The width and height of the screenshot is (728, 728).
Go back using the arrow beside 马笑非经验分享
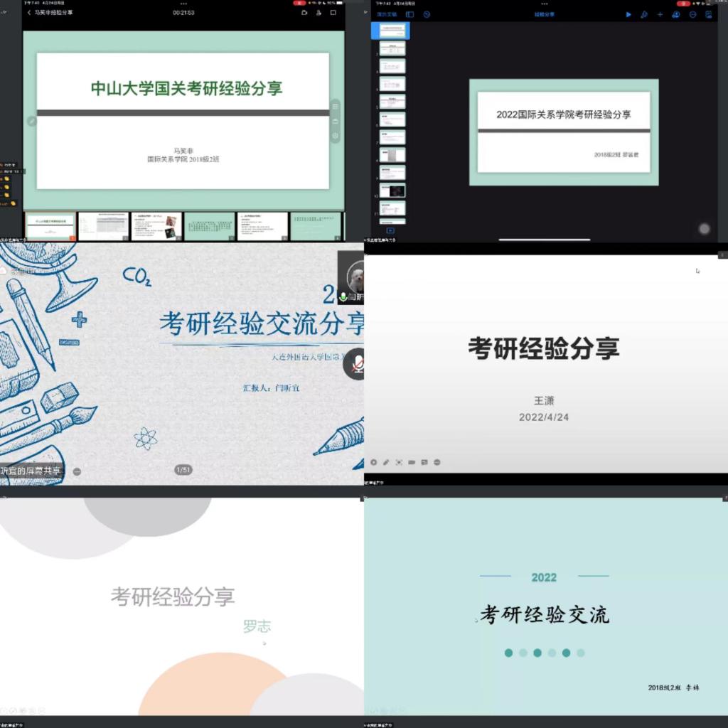[29, 13]
